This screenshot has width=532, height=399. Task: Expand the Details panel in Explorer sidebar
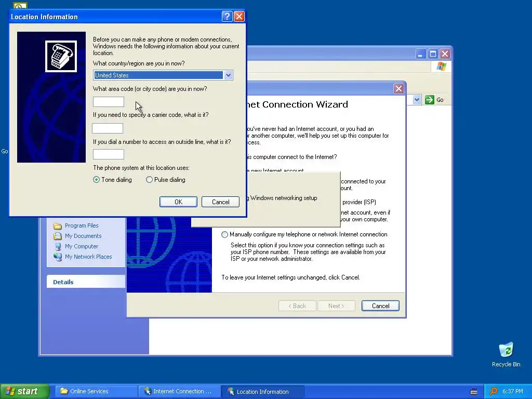click(86, 282)
